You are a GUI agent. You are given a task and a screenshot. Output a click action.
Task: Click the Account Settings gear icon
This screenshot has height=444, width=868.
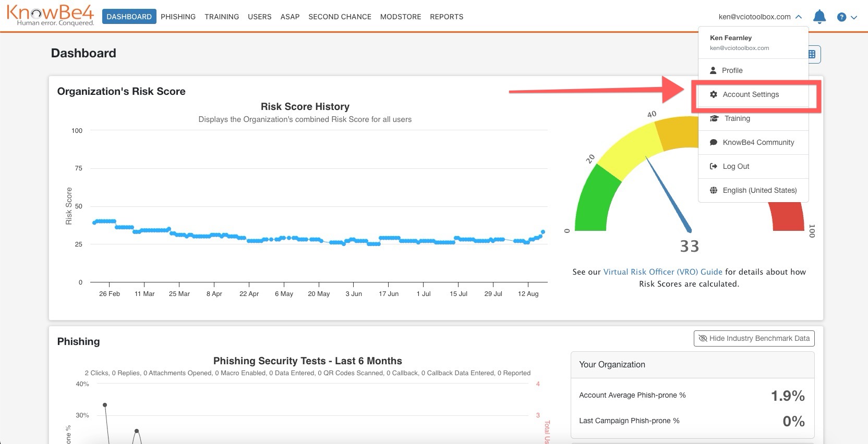714,94
